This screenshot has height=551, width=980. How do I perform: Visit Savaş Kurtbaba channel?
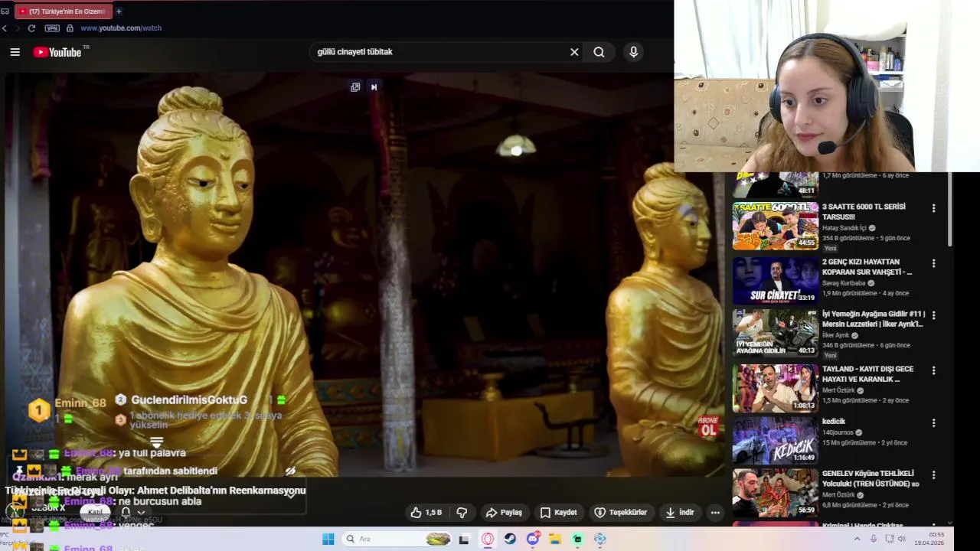[844, 283]
